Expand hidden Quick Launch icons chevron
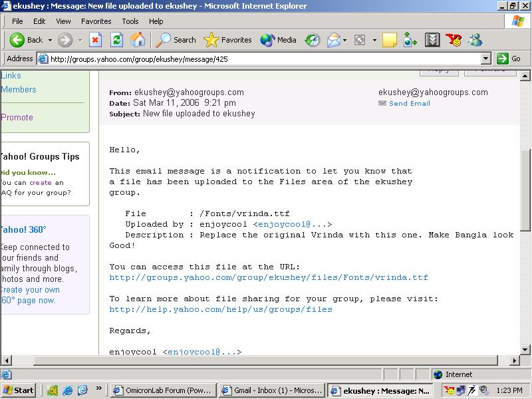The width and height of the screenshot is (532, 399). 98,388
